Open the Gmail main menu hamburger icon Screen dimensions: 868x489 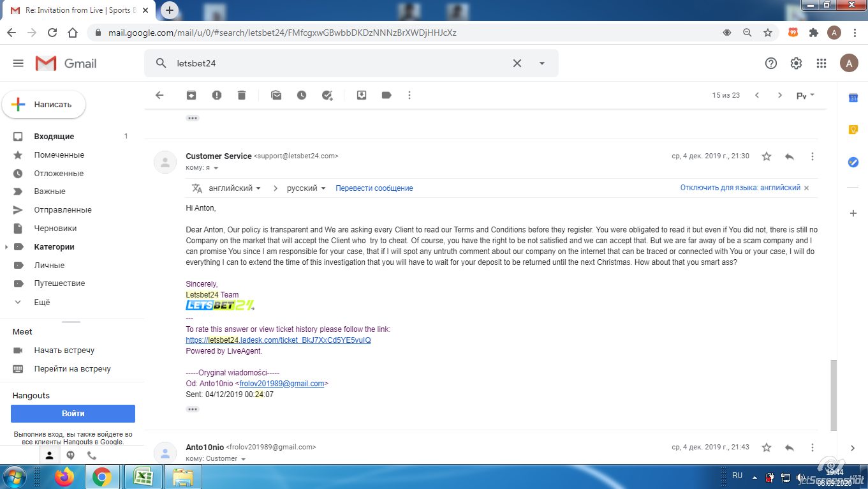pos(18,63)
